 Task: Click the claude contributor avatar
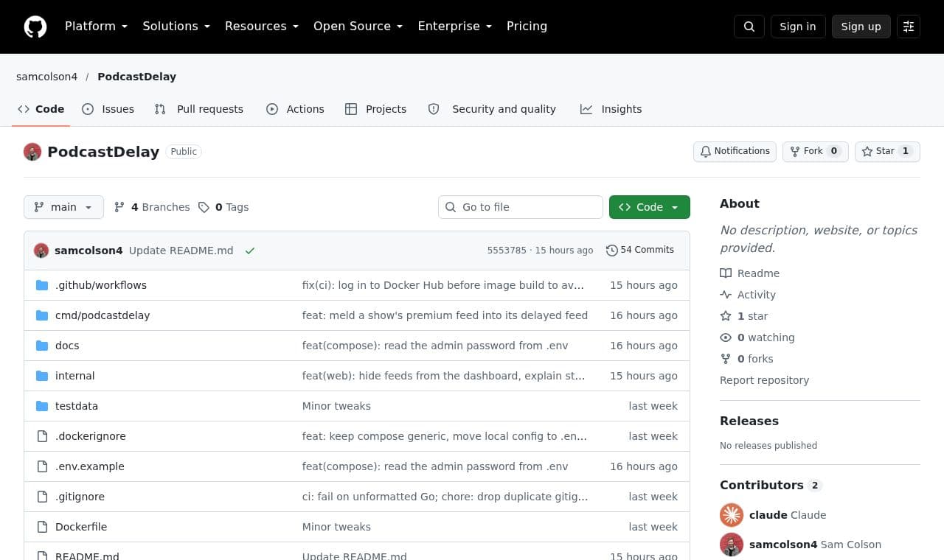[x=732, y=515]
